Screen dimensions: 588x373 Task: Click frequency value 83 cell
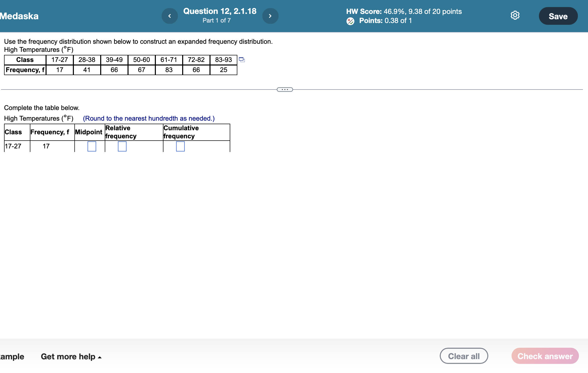(169, 70)
